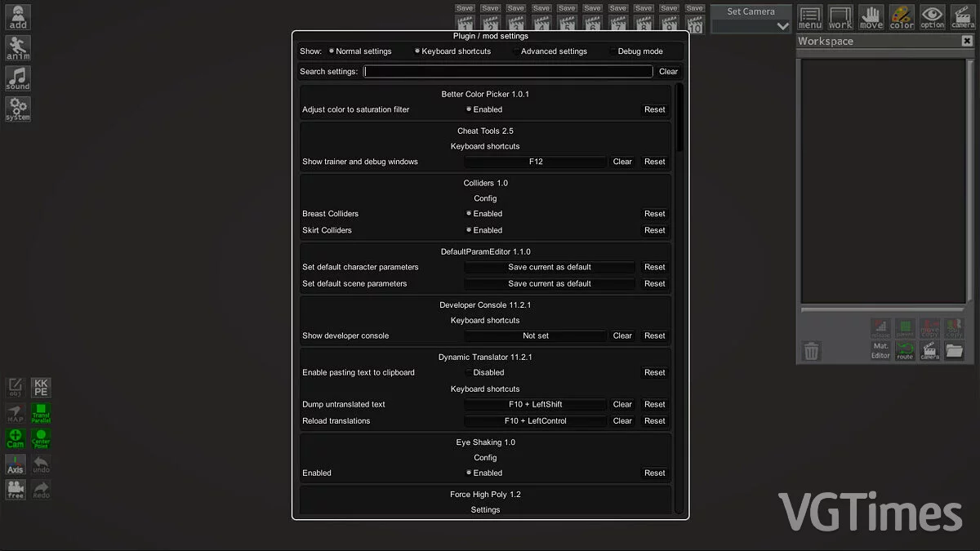Image resolution: width=980 pixels, height=551 pixels.
Task: Toggle the Axis display icon
Action: [16, 464]
